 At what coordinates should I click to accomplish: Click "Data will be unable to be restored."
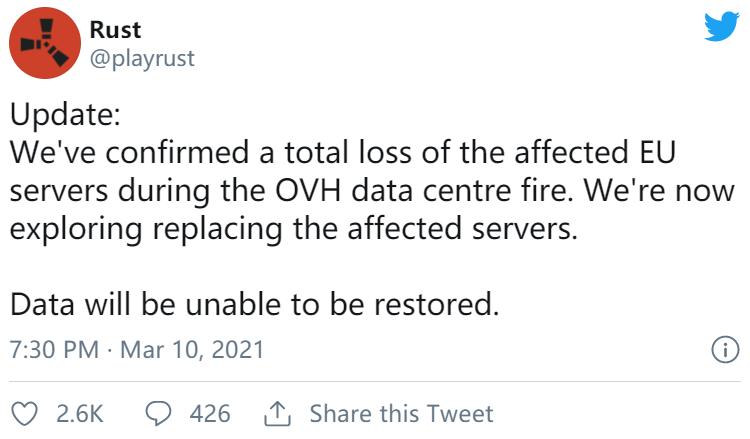point(254,305)
